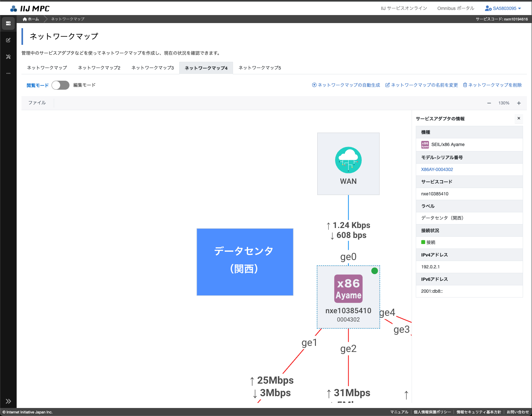Click ネットワークマップの自動生成 link
The image size is (532, 416).
pos(346,85)
